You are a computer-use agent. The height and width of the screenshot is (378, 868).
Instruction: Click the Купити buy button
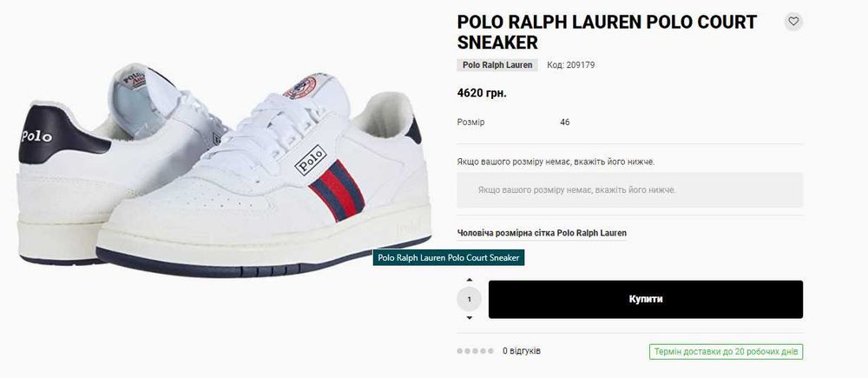[646, 299]
